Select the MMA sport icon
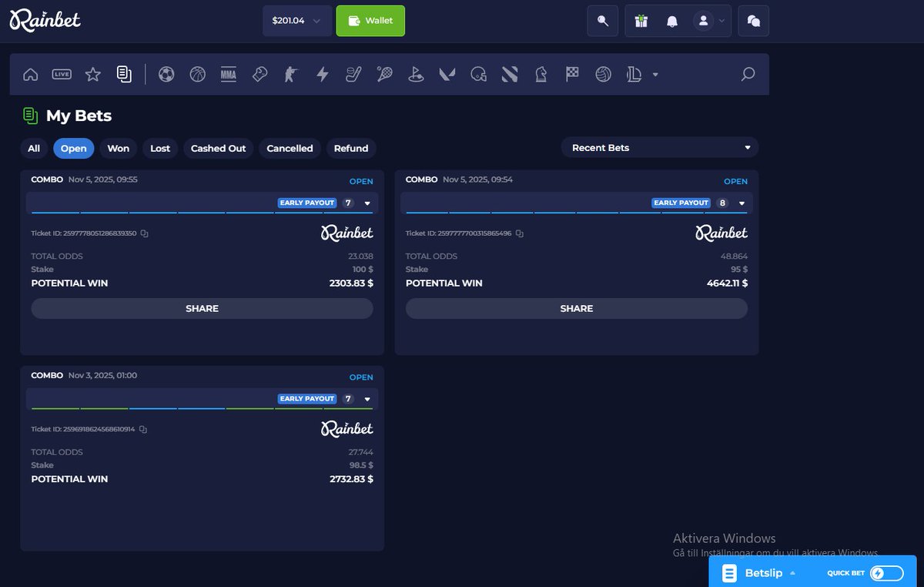 (x=229, y=75)
